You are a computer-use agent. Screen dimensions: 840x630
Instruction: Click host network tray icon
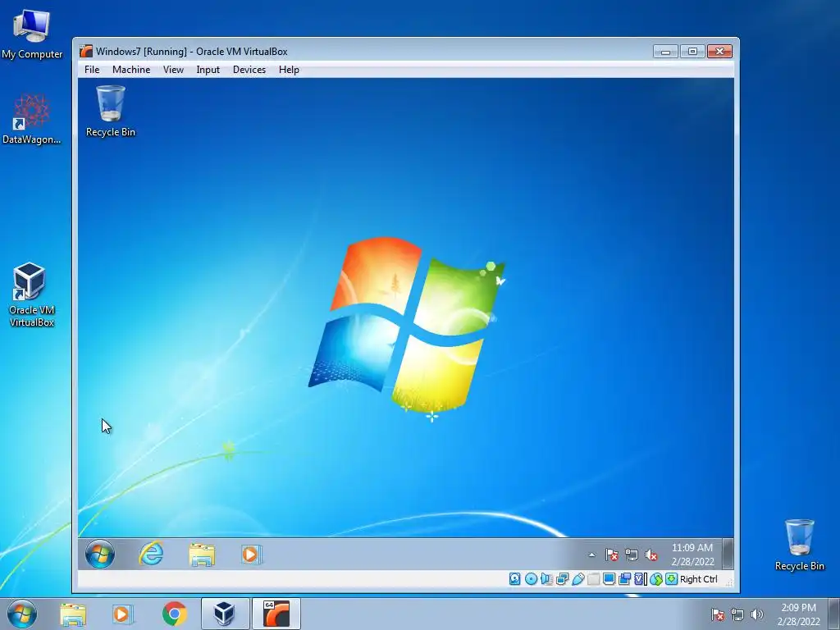point(737,615)
